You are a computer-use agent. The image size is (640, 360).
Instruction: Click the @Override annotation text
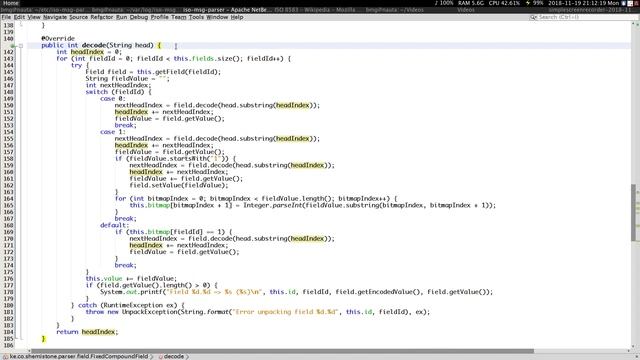[x=58, y=38]
